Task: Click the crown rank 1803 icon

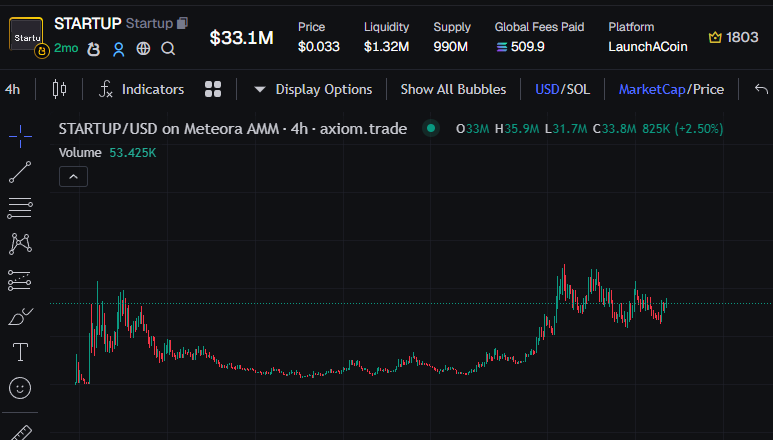Action: 715,37
